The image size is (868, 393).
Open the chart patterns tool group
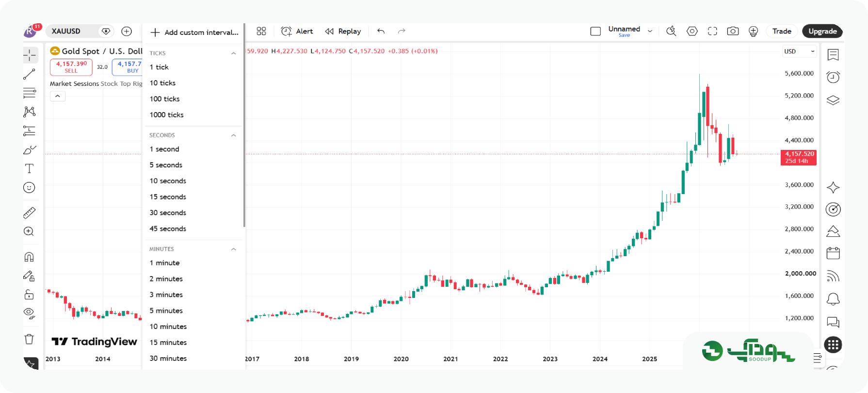pyautogui.click(x=30, y=112)
